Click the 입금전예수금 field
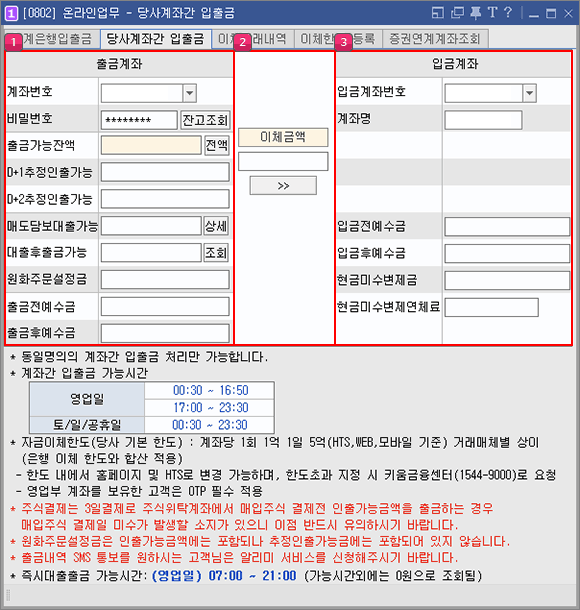This screenshot has height=610, width=580. [x=507, y=227]
